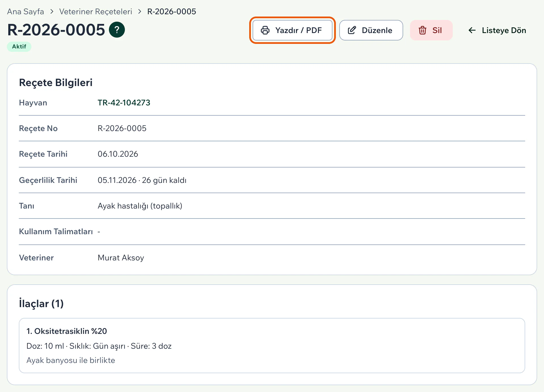
Task: Click the second breadcrumb chevron separator
Action: (x=140, y=11)
